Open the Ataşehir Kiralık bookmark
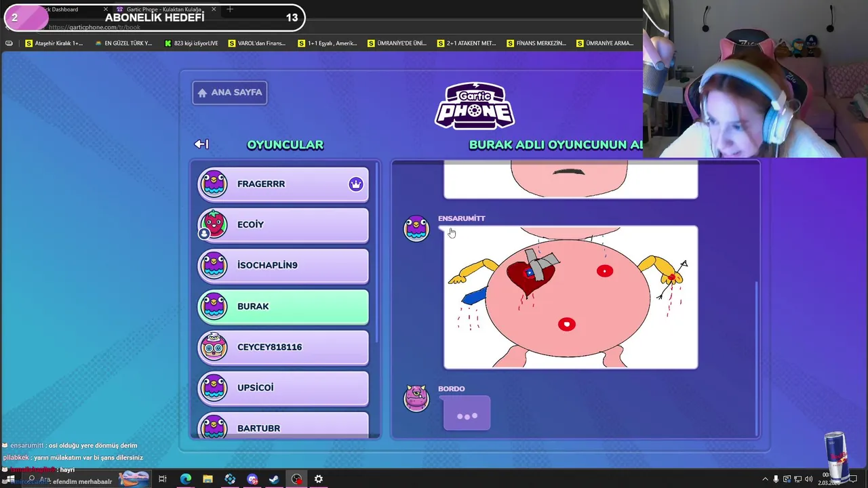The height and width of the screenshot is (488, 868). 54,43
